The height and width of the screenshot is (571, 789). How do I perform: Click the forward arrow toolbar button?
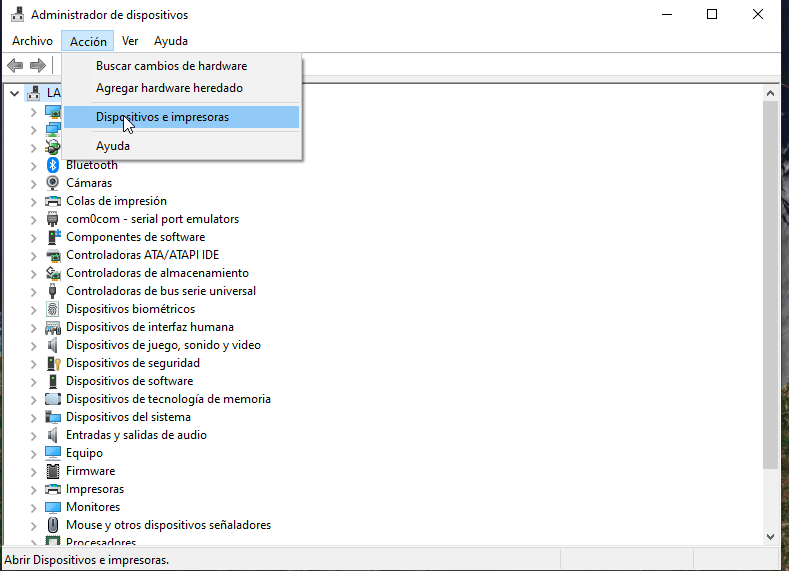pos(38,65)
